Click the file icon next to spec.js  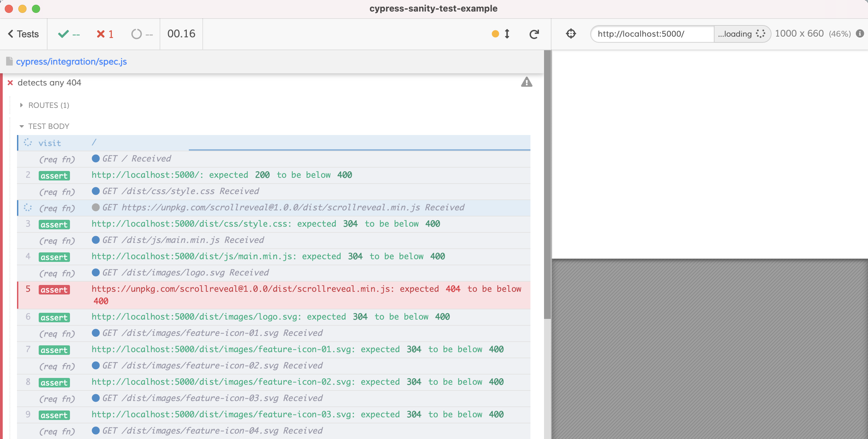coord(10,61)
